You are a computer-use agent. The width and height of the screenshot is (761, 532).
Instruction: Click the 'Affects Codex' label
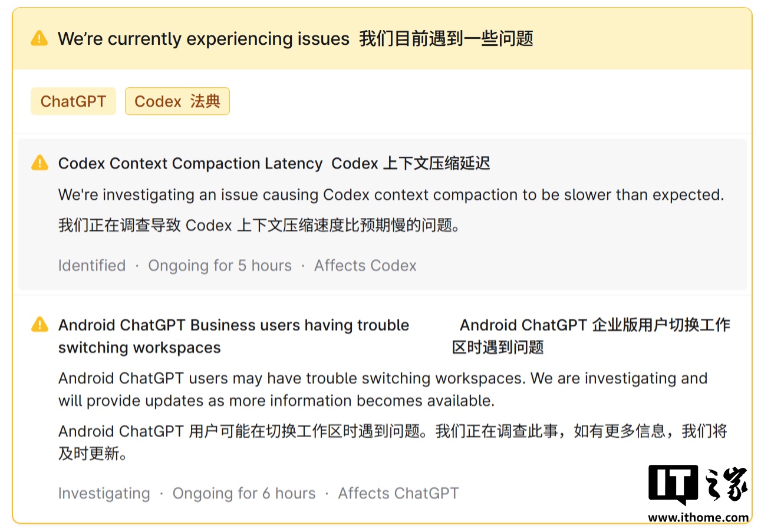(365, 266)
